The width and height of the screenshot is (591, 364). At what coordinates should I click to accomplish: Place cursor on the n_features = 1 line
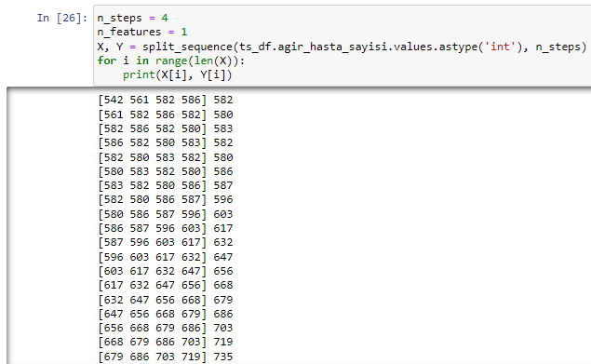tap(142, 32)
